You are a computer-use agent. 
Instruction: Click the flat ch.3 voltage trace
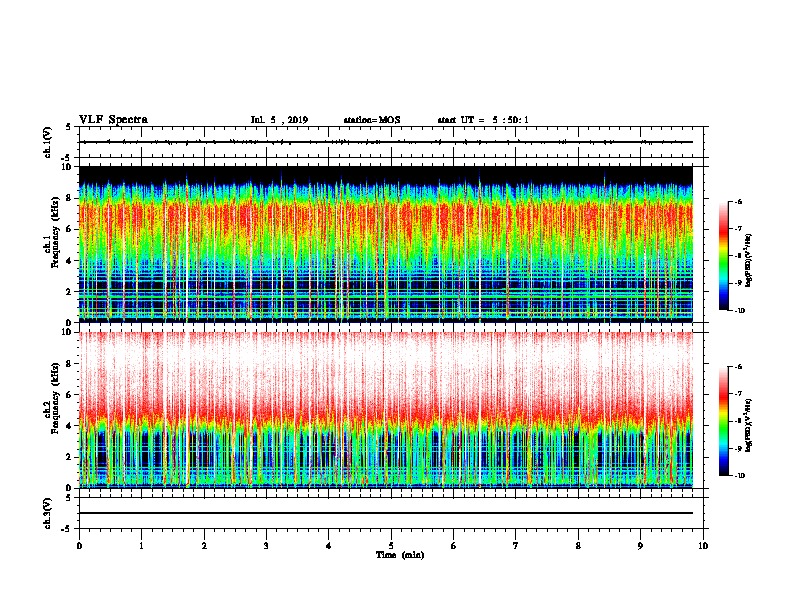pyautogui.click(x=386, y=513)
